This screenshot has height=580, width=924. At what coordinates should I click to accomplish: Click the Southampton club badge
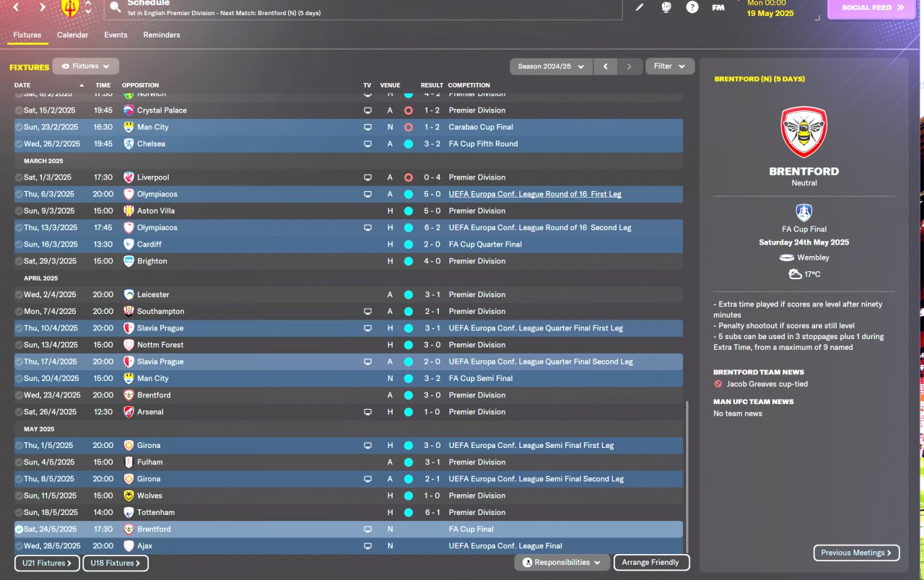click(128, 312)
